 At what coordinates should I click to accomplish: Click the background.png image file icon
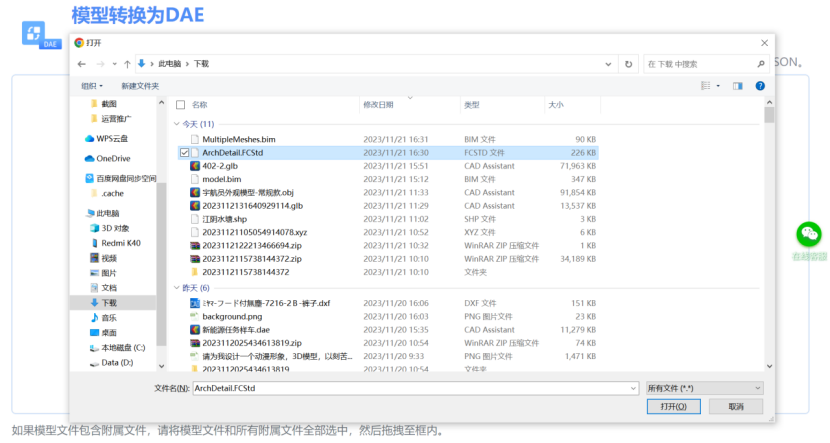pyautogui.click(x=195, y=317)
